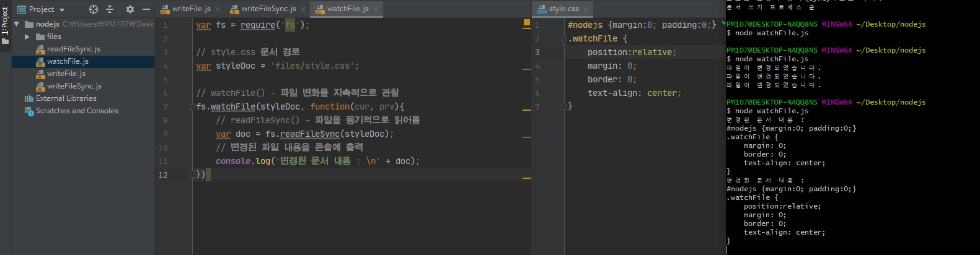Hide the Project panel with minimize icon

click(x=146, y=9)
